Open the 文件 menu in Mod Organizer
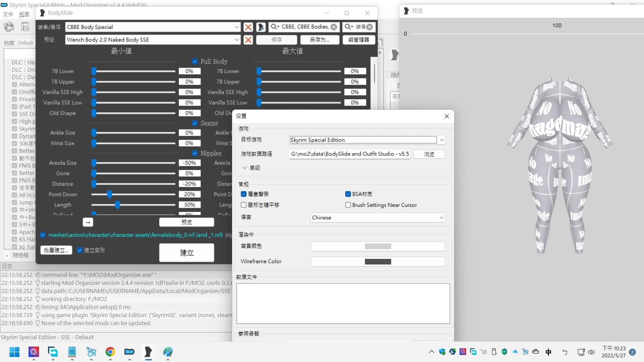This screenshot has width=644, height=362. tap(8, 14)
